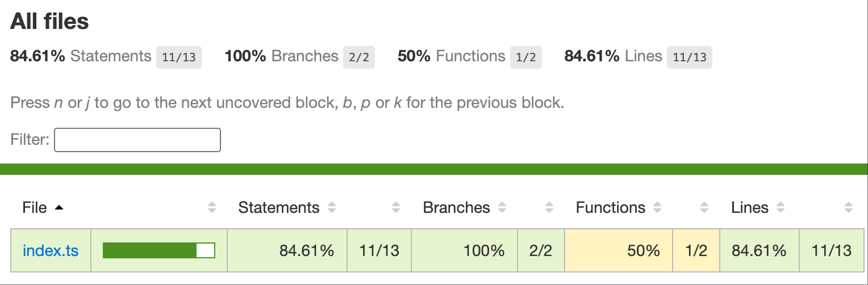
Task: Select the 50% Functions cell for index.ts
Action: coord(619,250)
